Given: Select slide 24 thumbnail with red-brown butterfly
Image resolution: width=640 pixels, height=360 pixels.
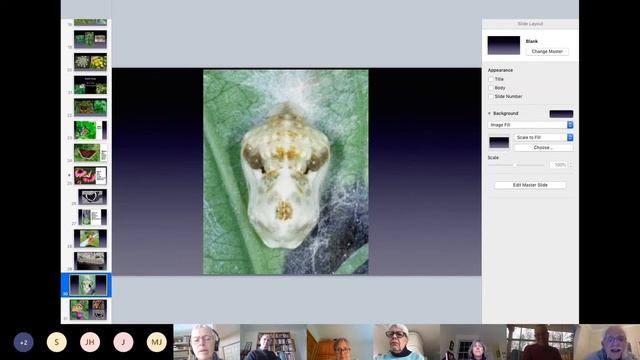Looking at the screenshot, I should [x=90, y=153].
